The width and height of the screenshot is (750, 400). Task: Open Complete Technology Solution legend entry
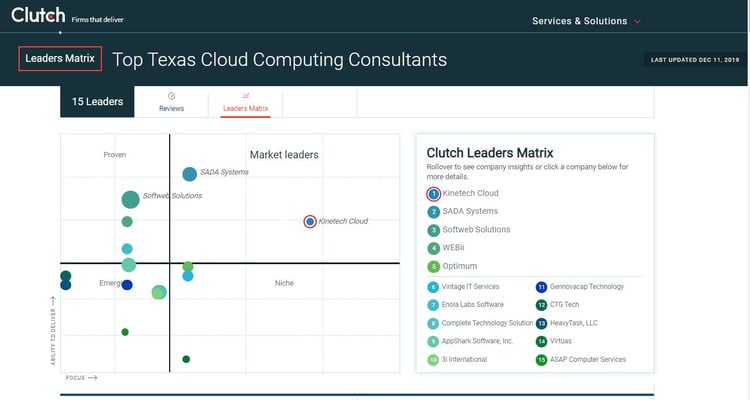(487, 323)
